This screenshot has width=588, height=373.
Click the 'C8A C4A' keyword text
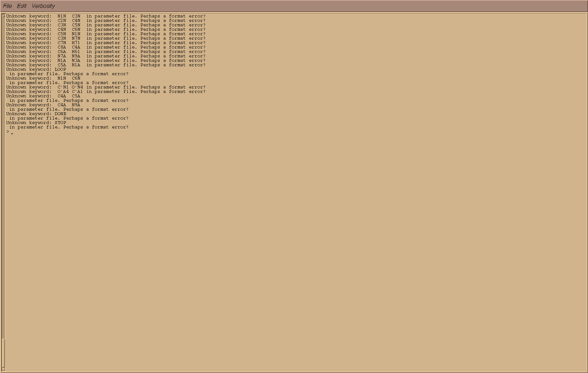click(x=69, y=47)
